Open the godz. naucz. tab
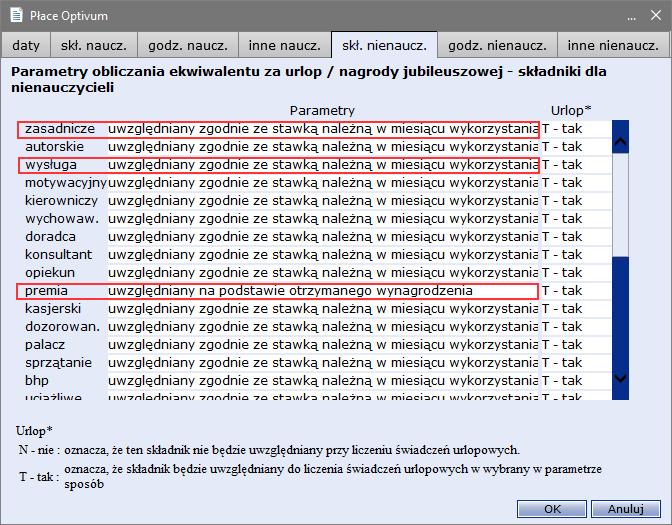The width and height of the screenshot is (672, 525). (x=188, y=45)
